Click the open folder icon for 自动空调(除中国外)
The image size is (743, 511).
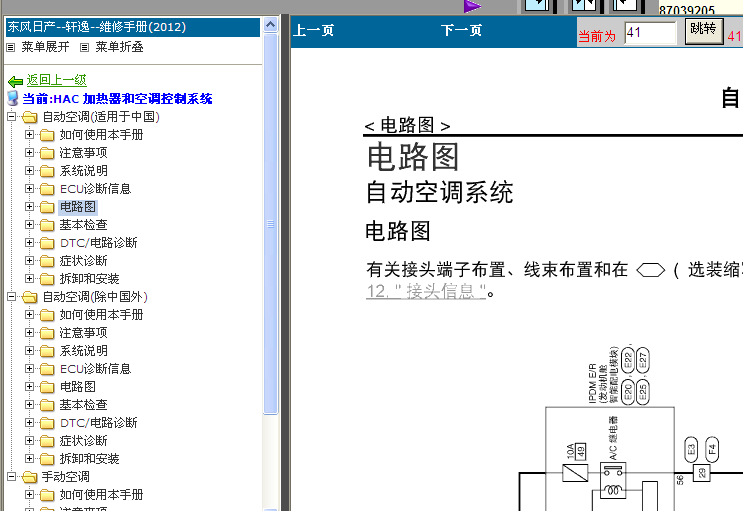point(29,297)
